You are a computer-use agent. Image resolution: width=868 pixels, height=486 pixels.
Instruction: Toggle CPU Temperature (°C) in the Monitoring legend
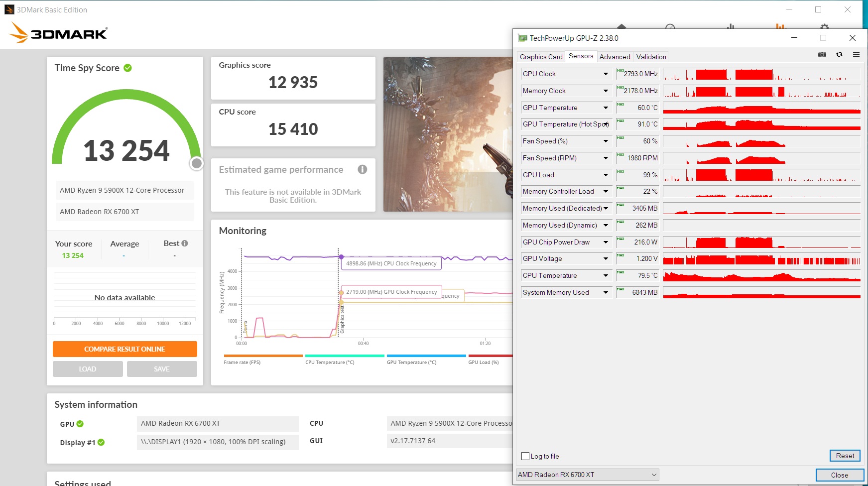tap(345, 359)
